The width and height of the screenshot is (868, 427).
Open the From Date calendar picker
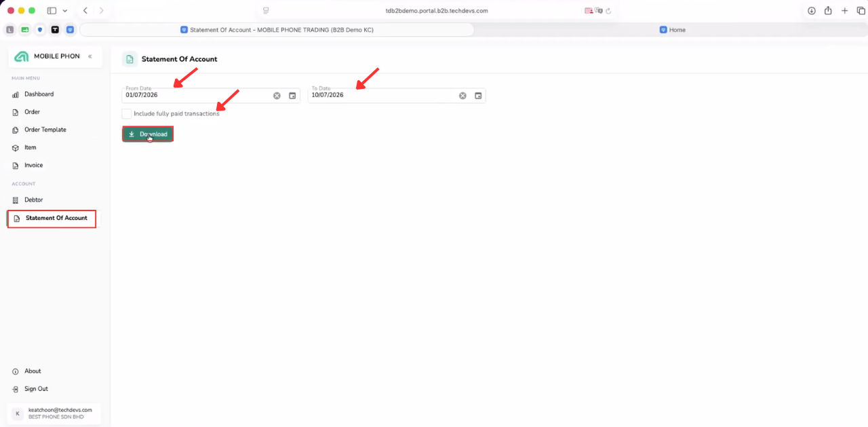coord(292,96)
